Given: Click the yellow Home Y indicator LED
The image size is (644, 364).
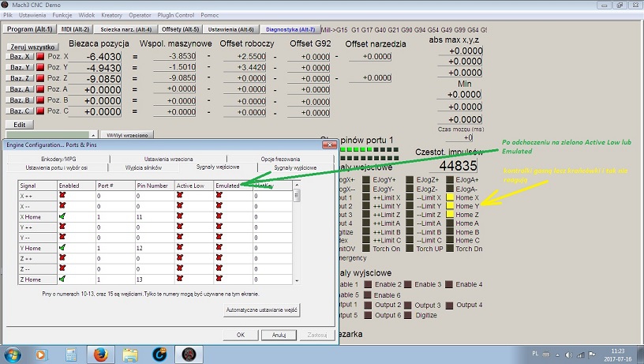Looking at the screenshot, I should pos(450,206).
